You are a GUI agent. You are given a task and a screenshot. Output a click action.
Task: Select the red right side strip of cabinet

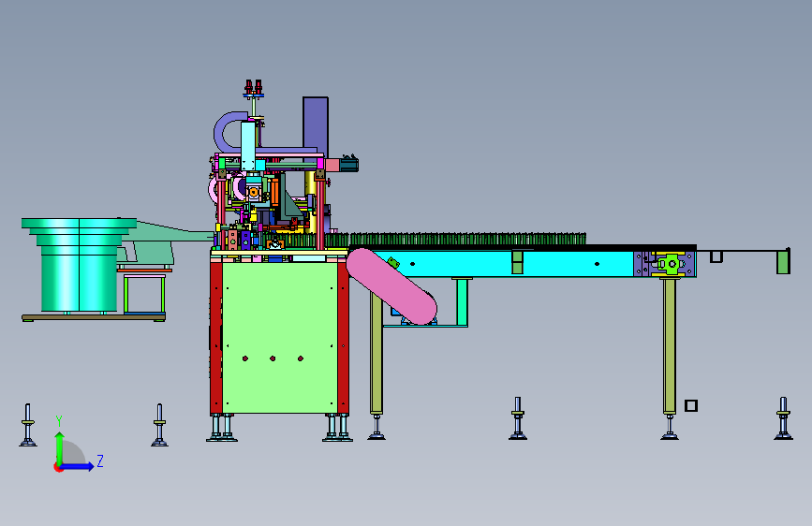pos(343,338)
